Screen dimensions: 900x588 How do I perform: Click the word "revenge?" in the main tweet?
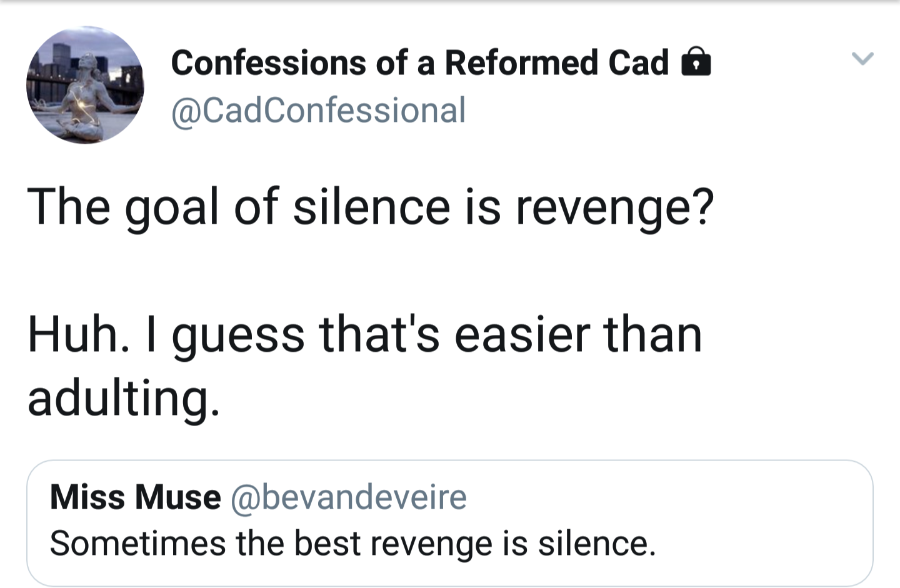pos(614,207)
